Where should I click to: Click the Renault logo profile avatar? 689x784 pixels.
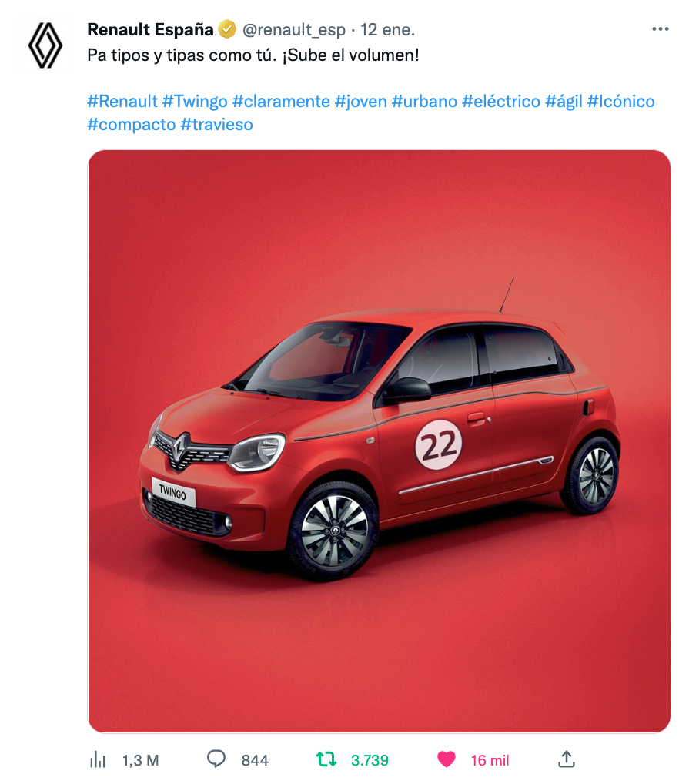[x=45, y=45]
